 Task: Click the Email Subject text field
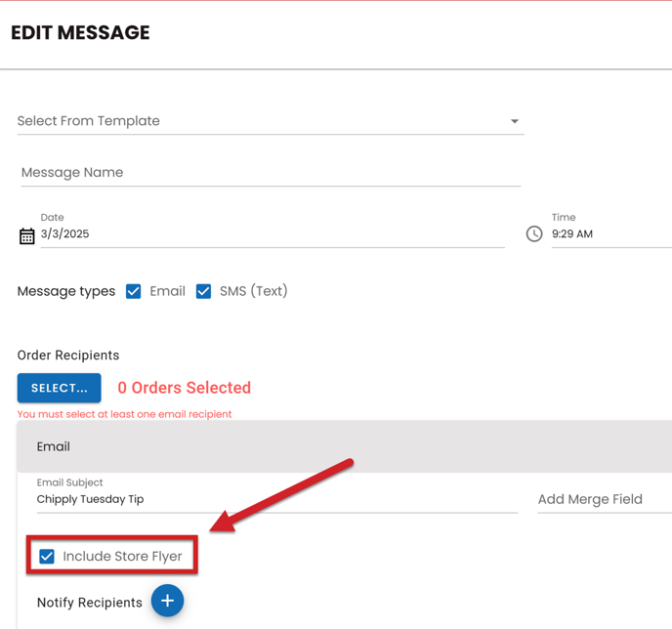(276, 499)
